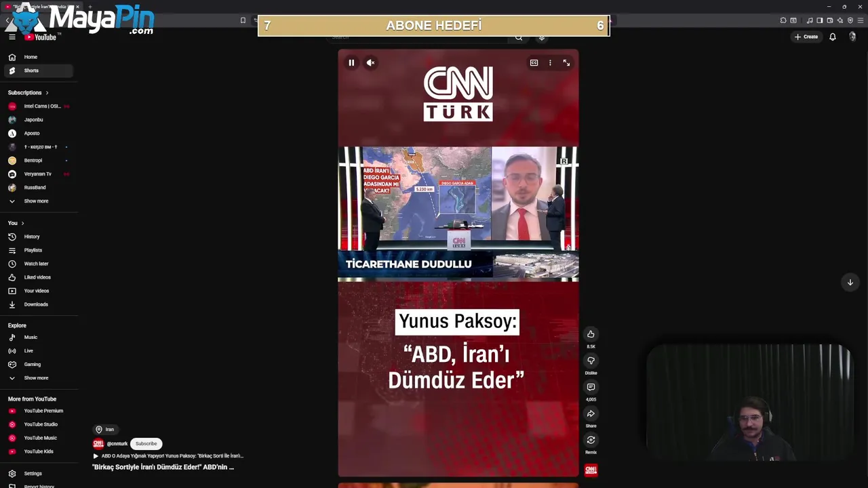Open the CNN Türk channel avatar
Image resolution: width=868 pixels, height=488 pixels.
(98, 443)
